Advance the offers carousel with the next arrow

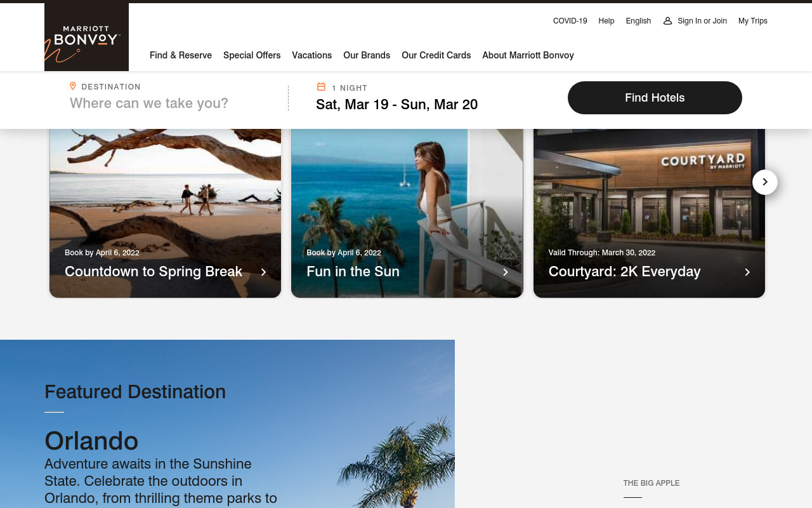765,182
